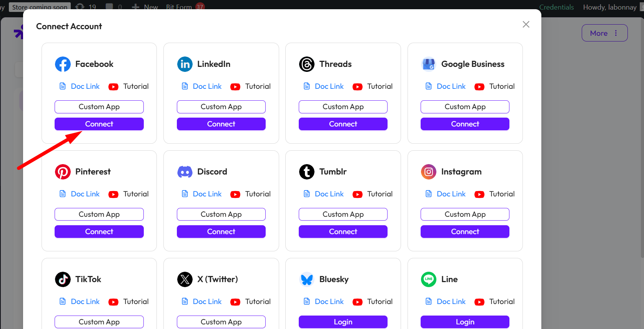Close the Connect Account dialog
This screenshot has width=644, height=329.
point(526,25)
